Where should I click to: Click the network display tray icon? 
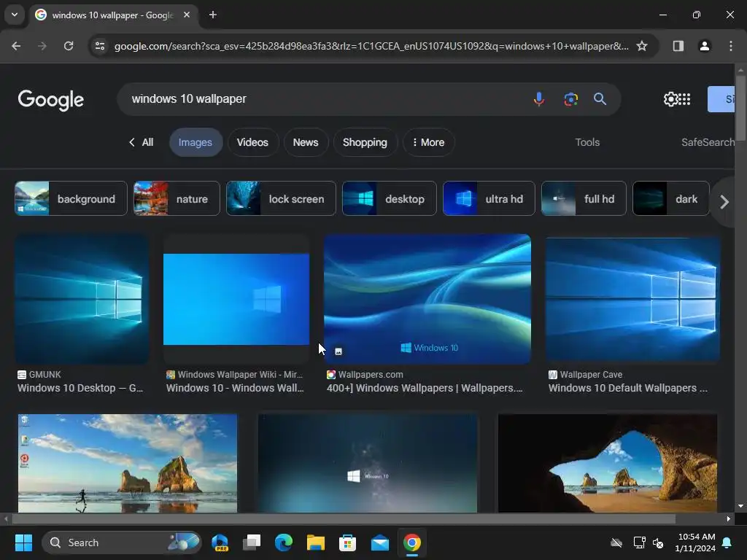click(x=639, y=542)
